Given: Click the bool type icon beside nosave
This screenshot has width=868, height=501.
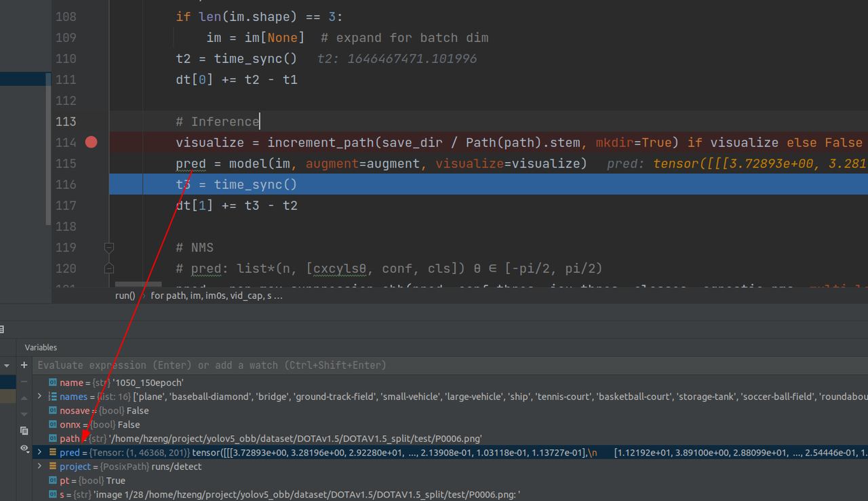Looking at the screenshot, I should (53, 411).
